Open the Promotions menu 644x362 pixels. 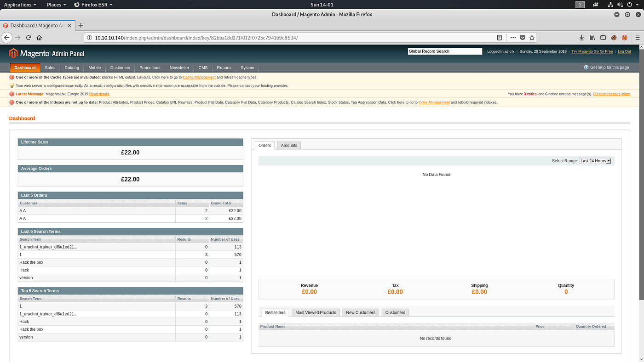point(150,68)
